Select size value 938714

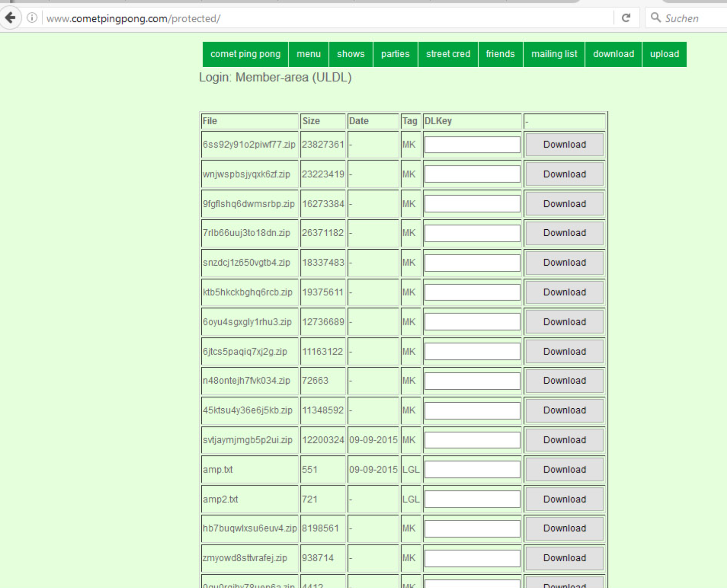point(318,558)
